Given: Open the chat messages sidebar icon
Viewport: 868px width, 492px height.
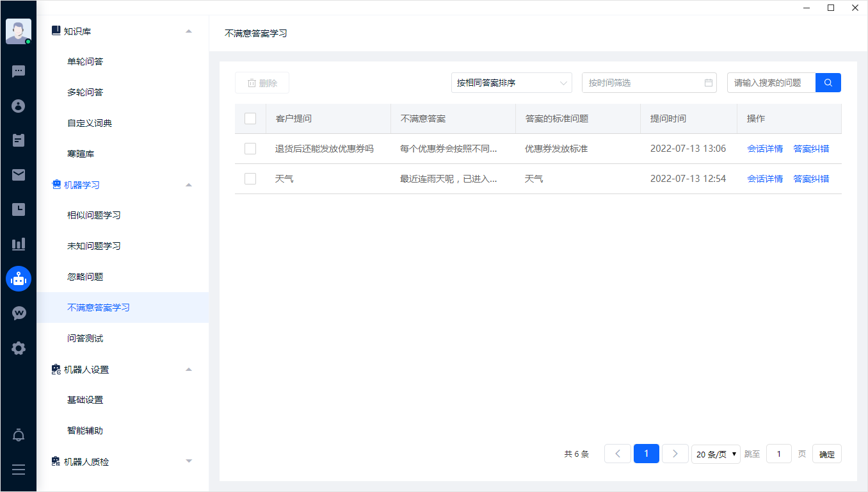Looking at the screenshot, I should [19, 71].
